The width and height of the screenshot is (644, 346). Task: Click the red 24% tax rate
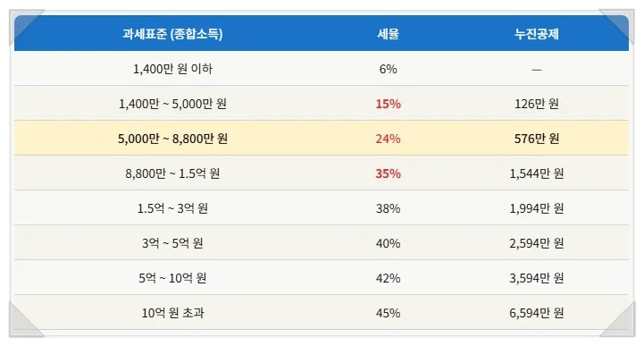coord(389,139)
